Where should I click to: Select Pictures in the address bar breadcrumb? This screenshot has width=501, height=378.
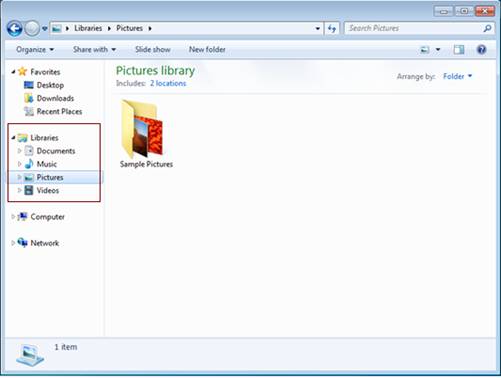(x=129, y=28)
